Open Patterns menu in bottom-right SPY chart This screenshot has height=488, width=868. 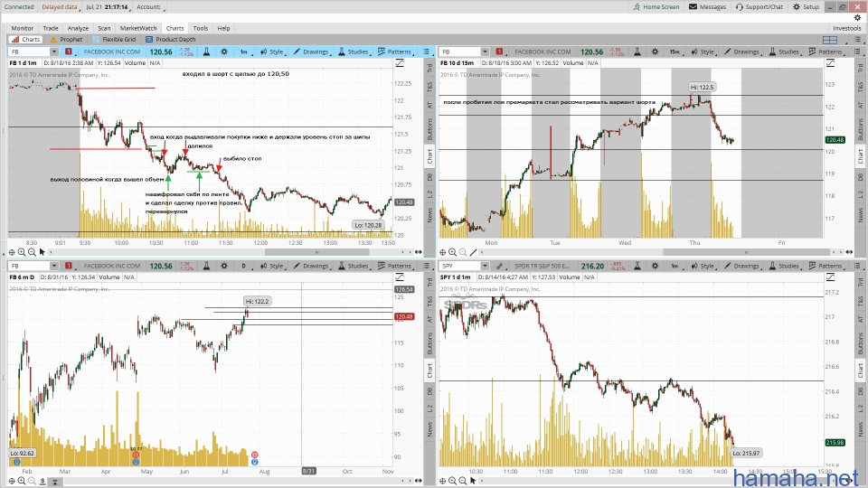pyautogui.click(x=826, y=266)
